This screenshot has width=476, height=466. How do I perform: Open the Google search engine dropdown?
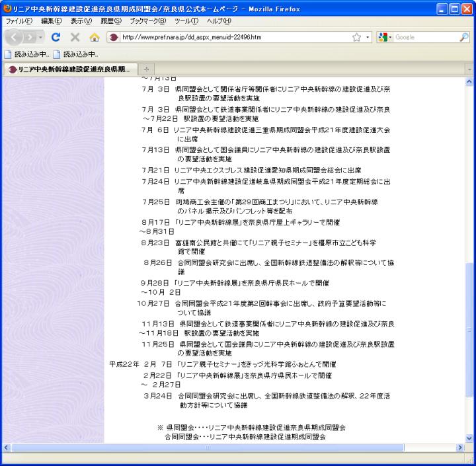pyautogui.click(x=385, y=37)
